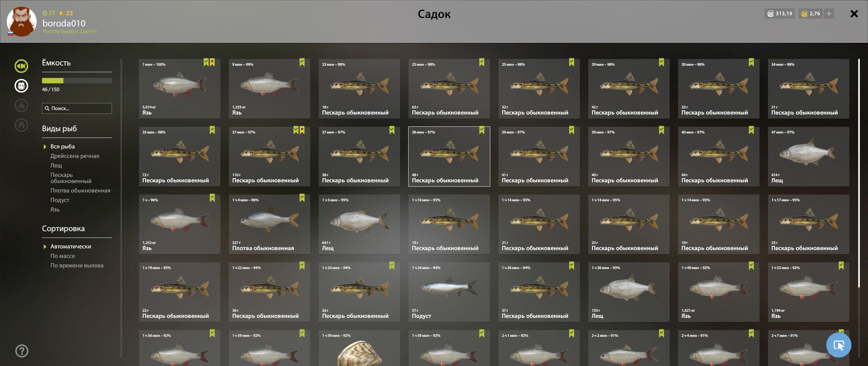Image resolution: width=868 pixels, height=366 pixels.
Task: Filter fish list by Язь
Action: pos(55,209)
